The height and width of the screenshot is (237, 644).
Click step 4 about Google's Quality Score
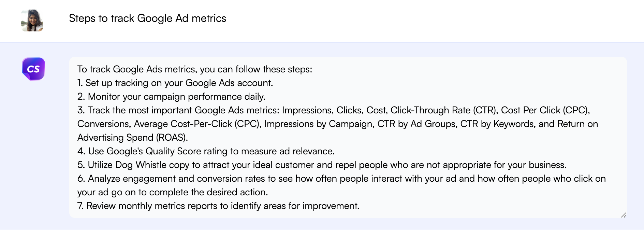pyautogui.click(x=206, y=151)
